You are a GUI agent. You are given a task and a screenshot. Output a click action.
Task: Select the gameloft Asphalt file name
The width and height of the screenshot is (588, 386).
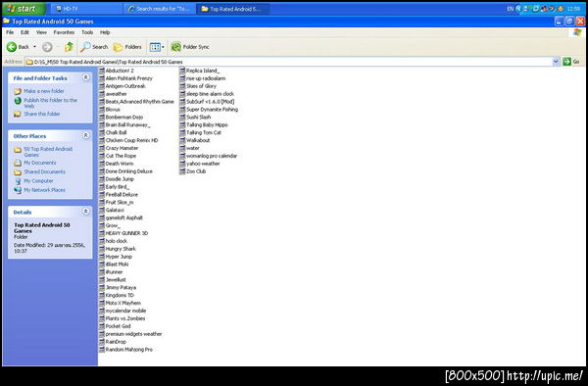tap(124, 217)
